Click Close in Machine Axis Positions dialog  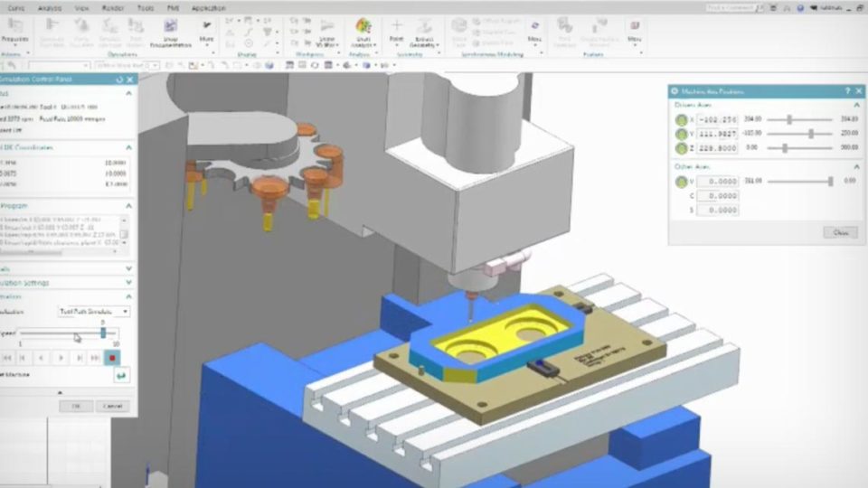[840, 232]
